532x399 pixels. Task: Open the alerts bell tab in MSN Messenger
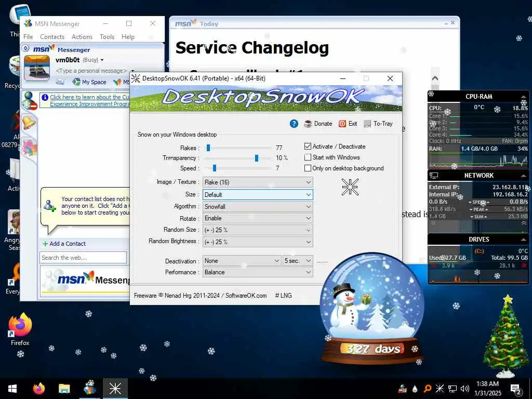[29, 122]
